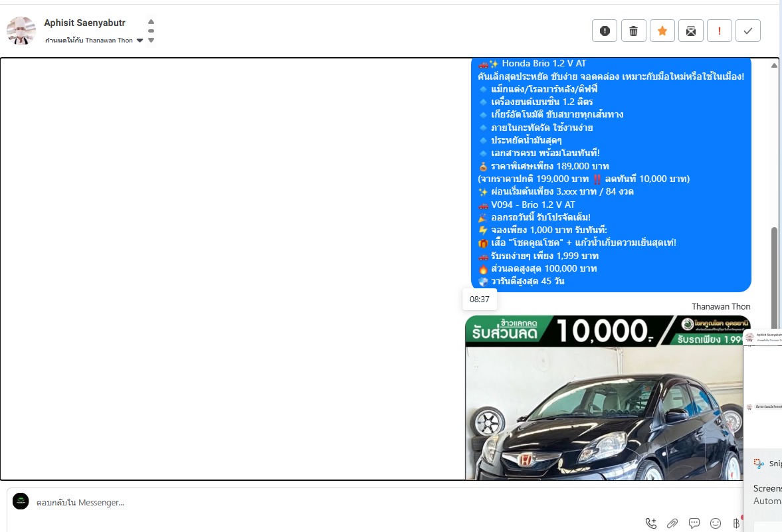Flag conversation with red exclamation mark button
782x532 pixels.
coord(719,31)
